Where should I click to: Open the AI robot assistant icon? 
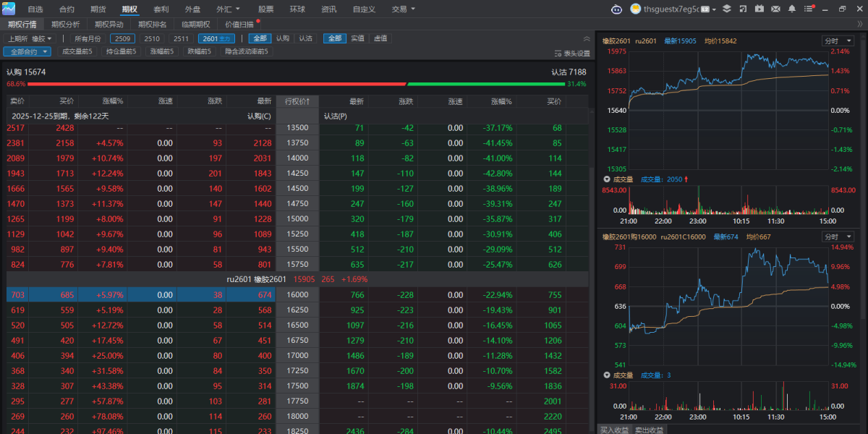click(616, 9)
